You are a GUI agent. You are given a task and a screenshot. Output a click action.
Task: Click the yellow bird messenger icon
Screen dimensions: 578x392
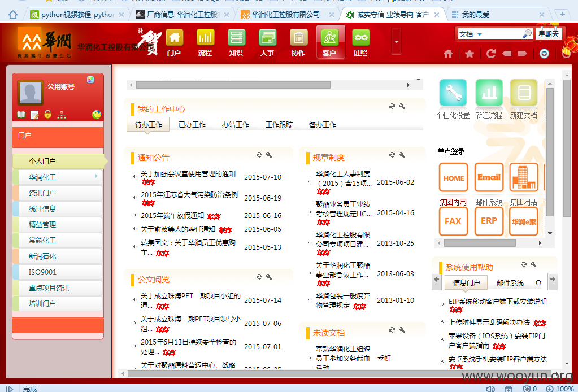click(97, 115)
